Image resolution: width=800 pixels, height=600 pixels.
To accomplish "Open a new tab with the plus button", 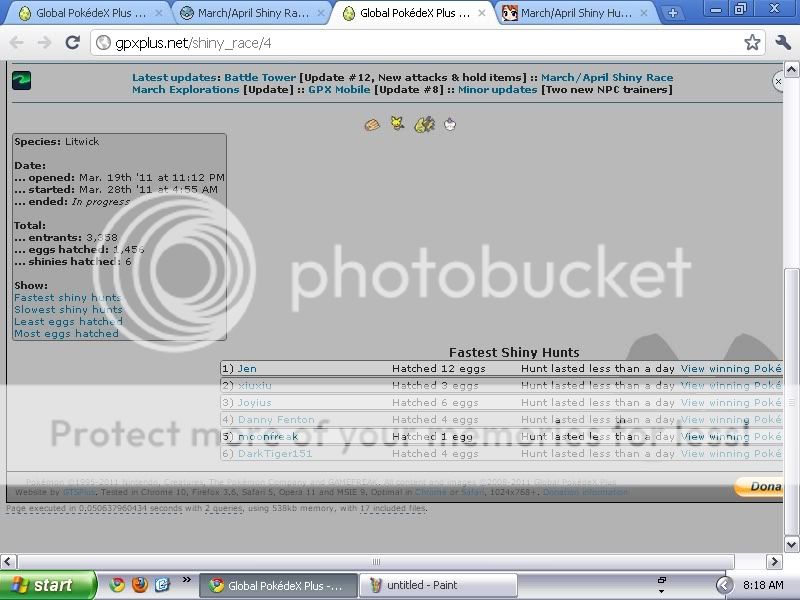I will pyautogui.click(x=672, y=13).
